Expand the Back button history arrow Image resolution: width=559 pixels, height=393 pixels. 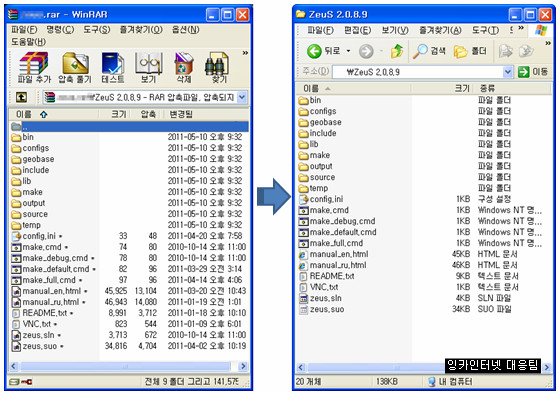tap(348, 51)
